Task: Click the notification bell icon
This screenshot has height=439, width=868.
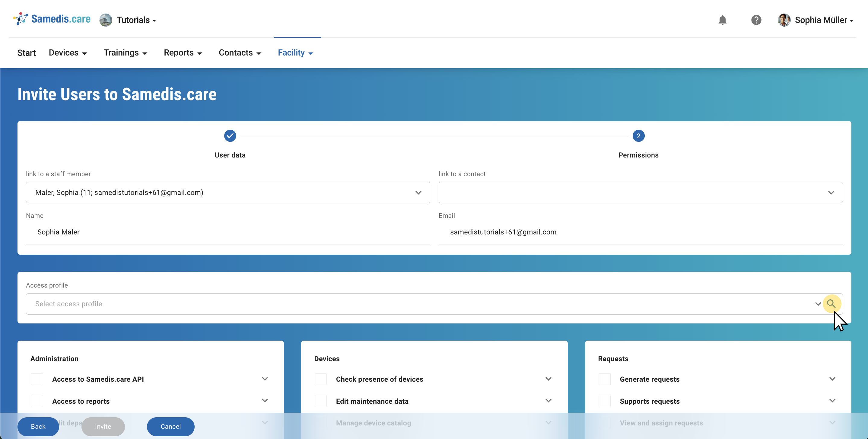Action: pyautogui.click(x=722, y=20)
